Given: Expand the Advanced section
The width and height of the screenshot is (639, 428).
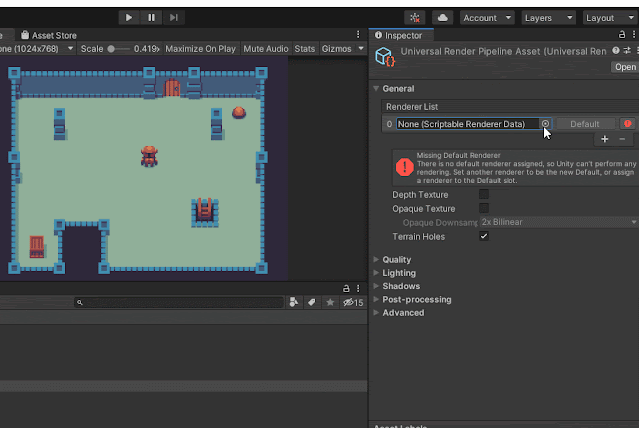Looking at the screenshot, I should tap(376, 313).
